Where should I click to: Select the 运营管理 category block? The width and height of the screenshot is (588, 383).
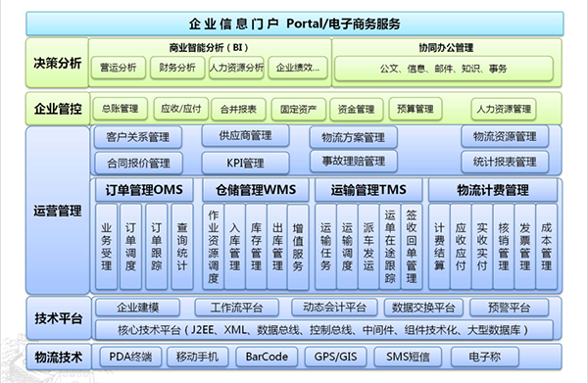click(x=58, y=211)
